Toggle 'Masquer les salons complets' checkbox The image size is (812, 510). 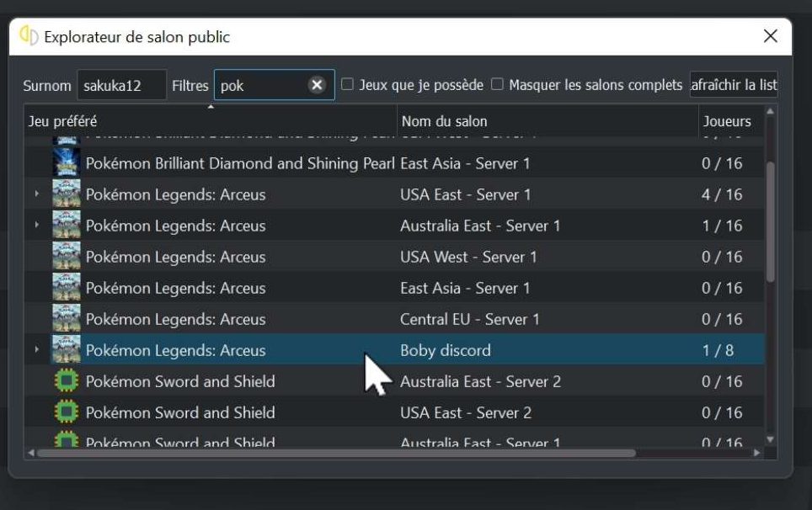pyautogui.click(x=497, y=85)
